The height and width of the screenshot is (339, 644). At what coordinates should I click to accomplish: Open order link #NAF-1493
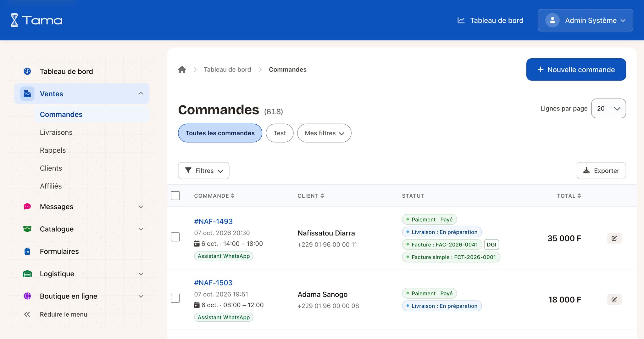(214, 222)
